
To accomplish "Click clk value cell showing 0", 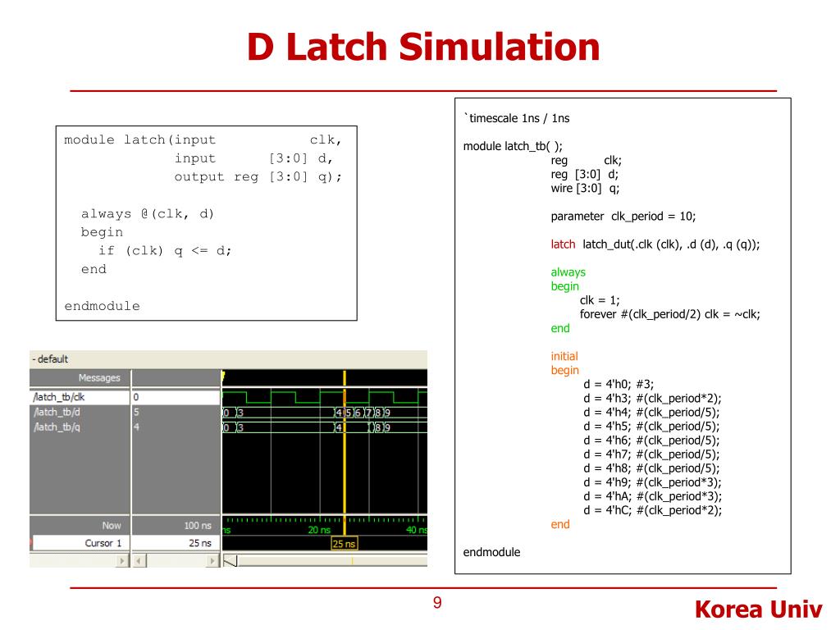I will pos(176,397).
